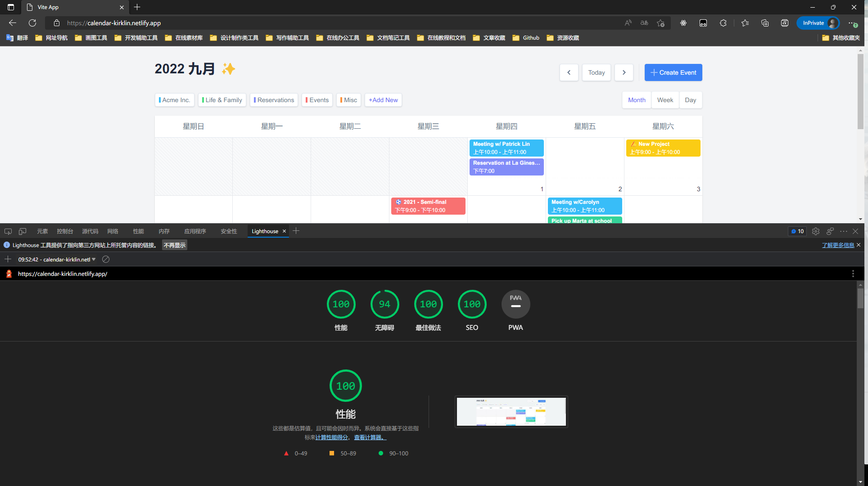
Task: Click the inspect element picker icon
Action: [x=8, y=231]
